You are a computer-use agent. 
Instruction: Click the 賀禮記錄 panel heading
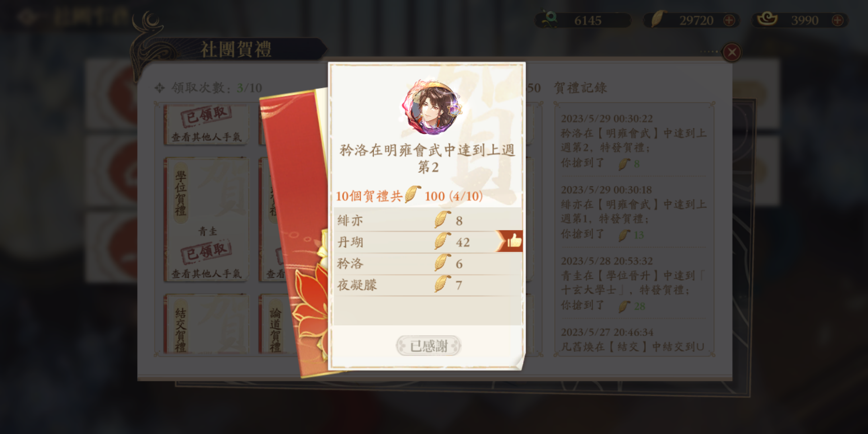(580, 88)
